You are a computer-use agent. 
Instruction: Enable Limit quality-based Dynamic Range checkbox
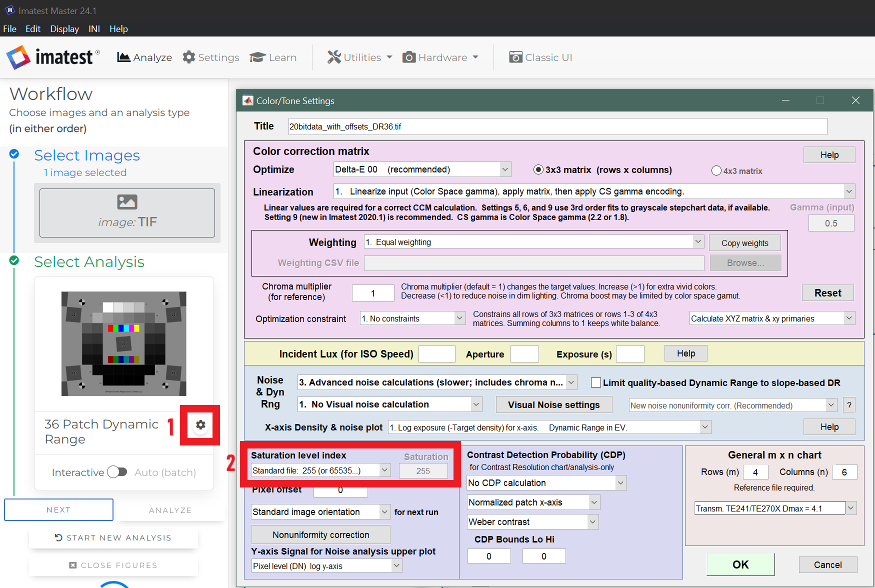(596, 383)
